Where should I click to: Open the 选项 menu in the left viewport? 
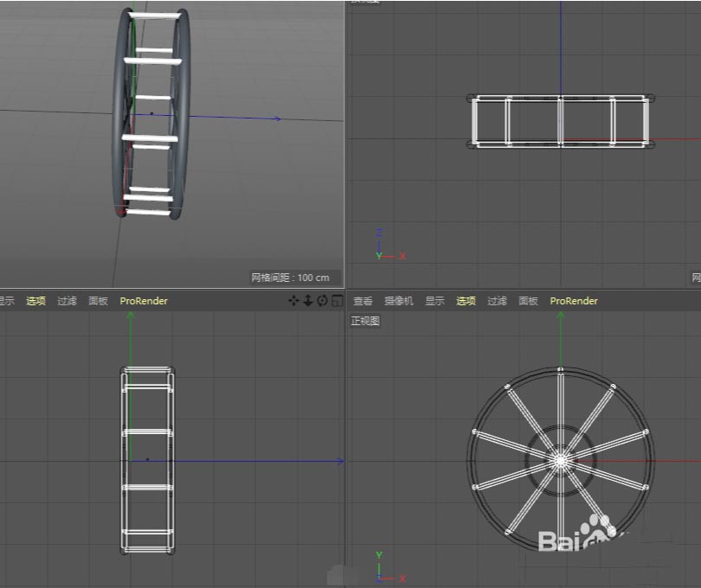pyautogui.click(x=35, y=300)
